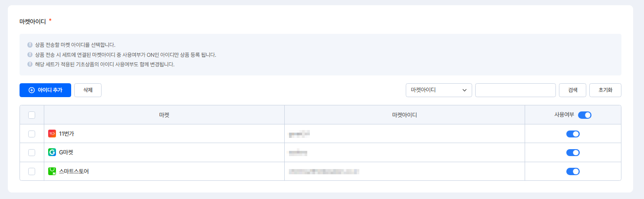Click the info icon beside third notice line
644x199 pixels.
click(x=30, y=65)
